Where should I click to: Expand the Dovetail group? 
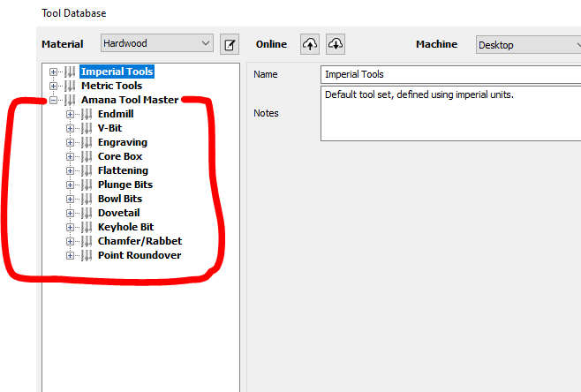point(70,213)
